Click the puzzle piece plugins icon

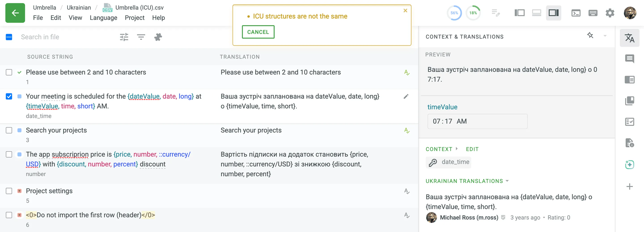158,37
